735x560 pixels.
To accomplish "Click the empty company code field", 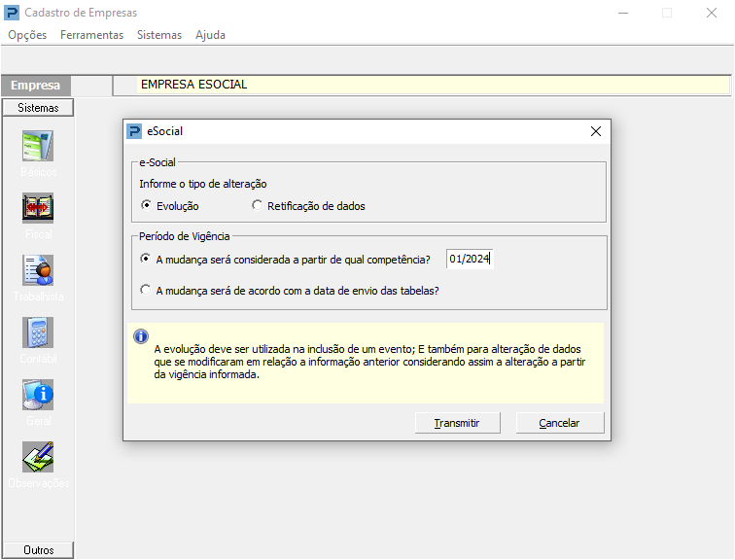I will click(x=91, y=86).
